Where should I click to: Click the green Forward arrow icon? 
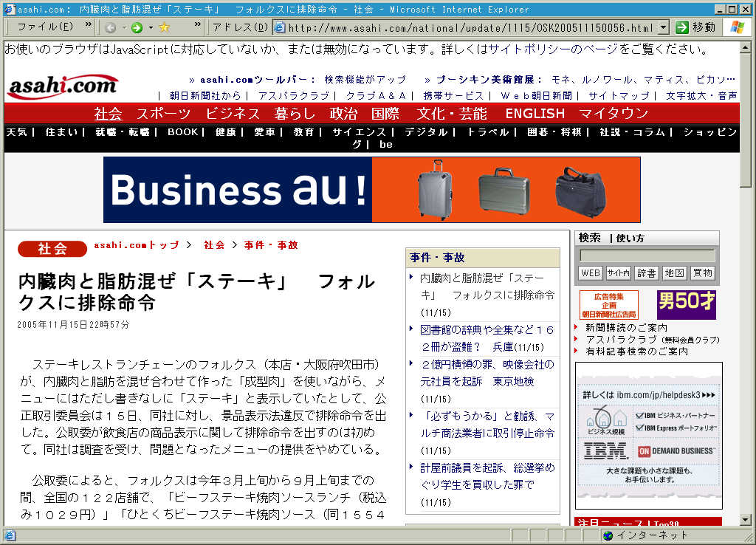137,27
